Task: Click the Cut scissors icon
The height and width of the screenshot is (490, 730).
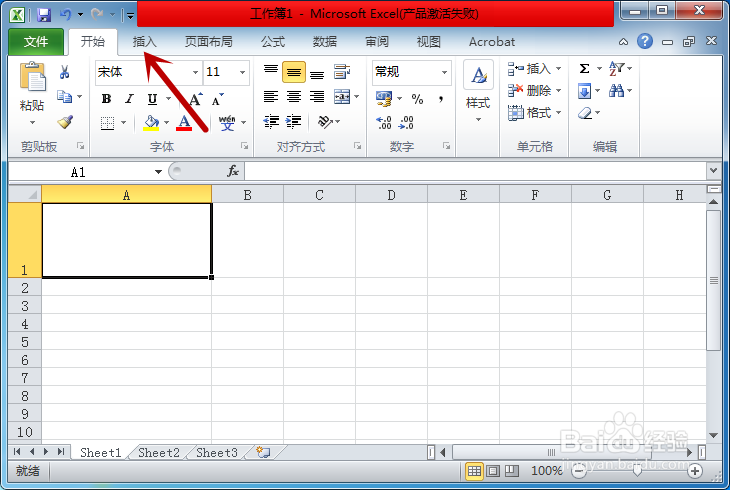Action: (x=64, y=72)
